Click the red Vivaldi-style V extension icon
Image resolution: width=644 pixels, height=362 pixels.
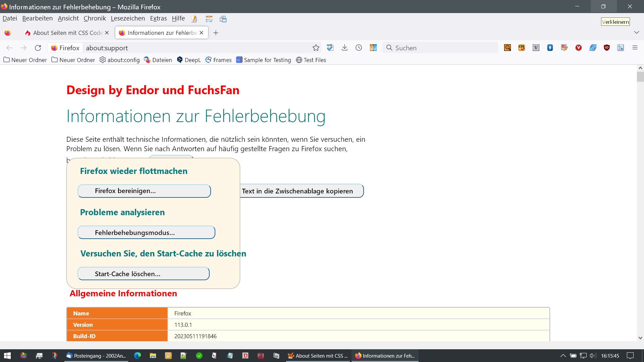coord(578,48)
